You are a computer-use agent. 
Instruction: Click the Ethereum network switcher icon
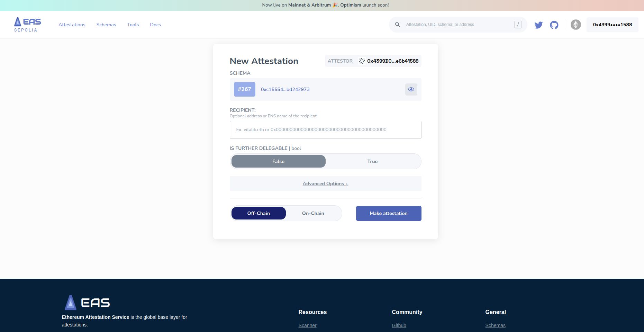[576, 25]
